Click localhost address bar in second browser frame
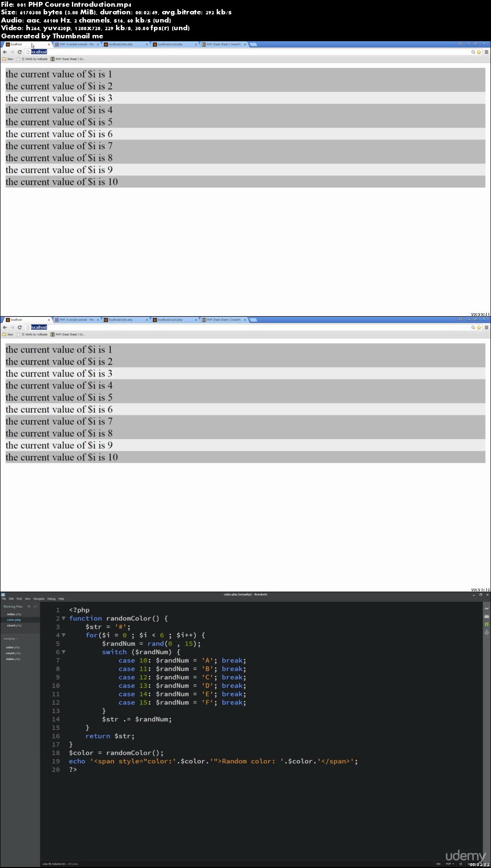The width and height of the screenshot is (491, 868). point(247,327)
